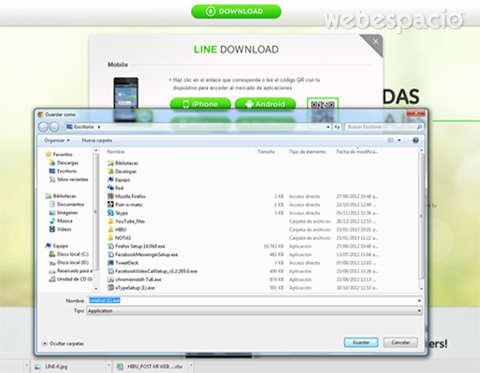Select FacebookVideoCallSetup exe file
The width and height of the screenshot is (480, 373).
[152, 271]
